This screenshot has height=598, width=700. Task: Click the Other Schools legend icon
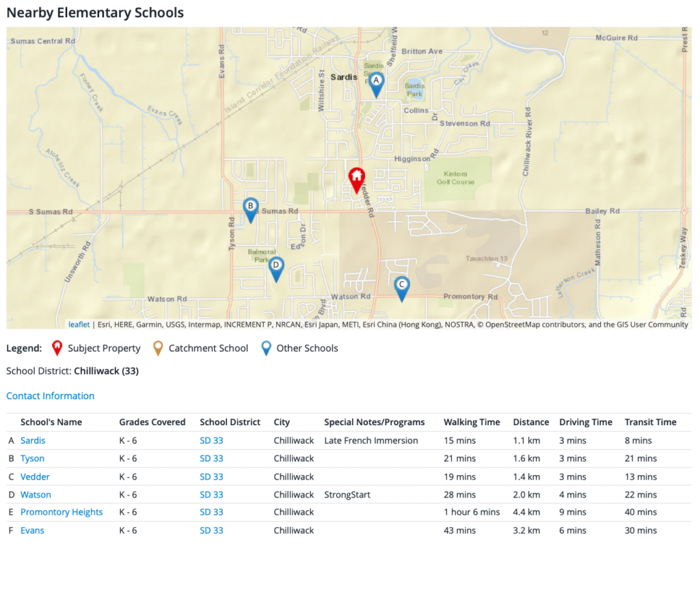pos(266,349)
